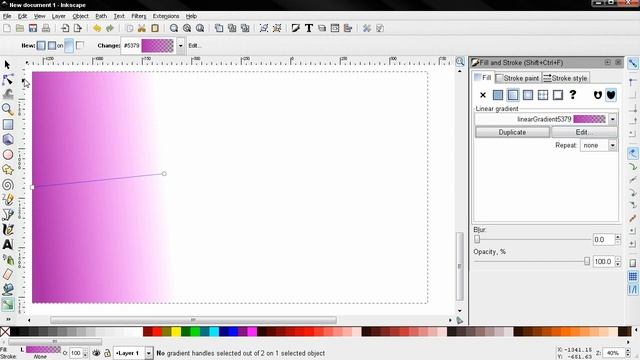Toggle layer lock icon in status bar

coord(107,353)
